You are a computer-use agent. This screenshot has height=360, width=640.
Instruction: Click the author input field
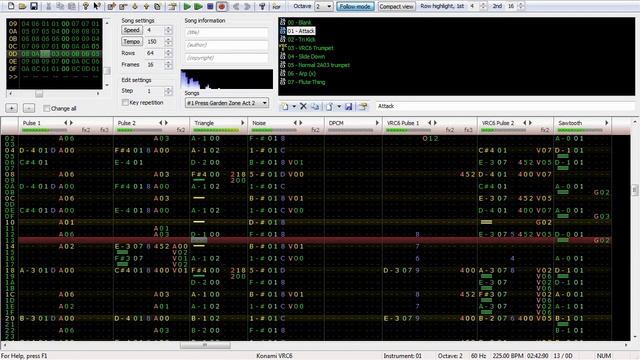point(227,45)
